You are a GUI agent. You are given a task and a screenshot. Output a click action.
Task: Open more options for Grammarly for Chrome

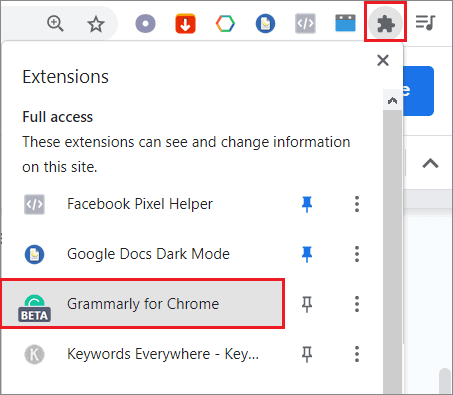point(357,304)
